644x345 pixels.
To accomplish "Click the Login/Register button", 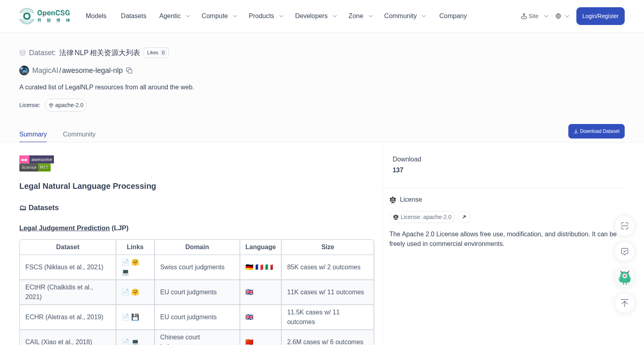I will 601,16.
